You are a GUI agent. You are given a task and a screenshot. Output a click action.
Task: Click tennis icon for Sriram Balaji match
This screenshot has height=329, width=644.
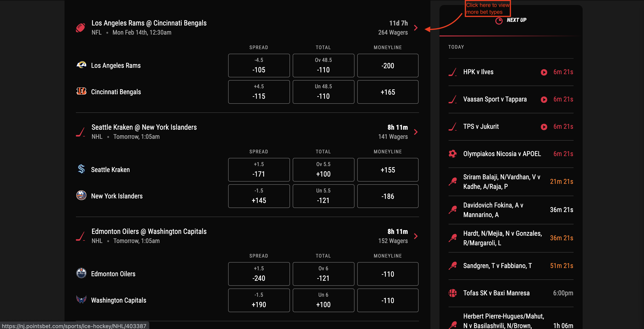click(x=453, y=182)
